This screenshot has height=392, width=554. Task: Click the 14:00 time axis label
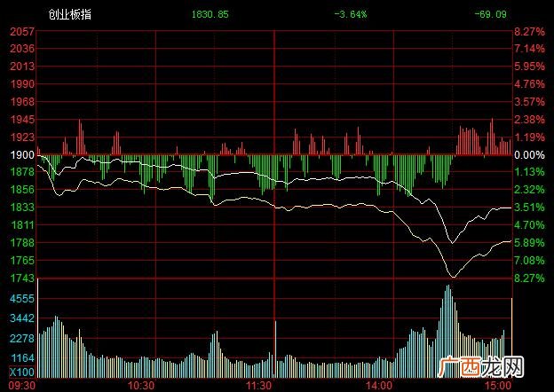pyautogui.click(x=378, y=385)
